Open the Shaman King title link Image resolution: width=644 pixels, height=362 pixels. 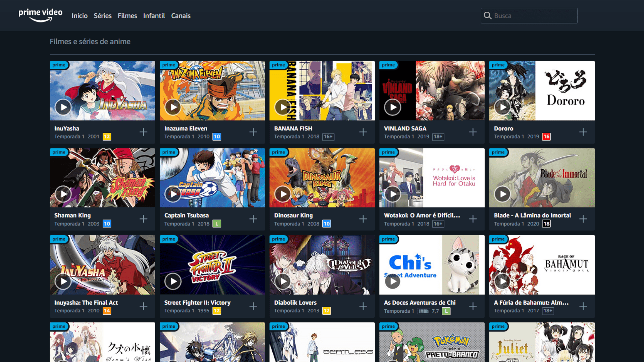(72, 215)
